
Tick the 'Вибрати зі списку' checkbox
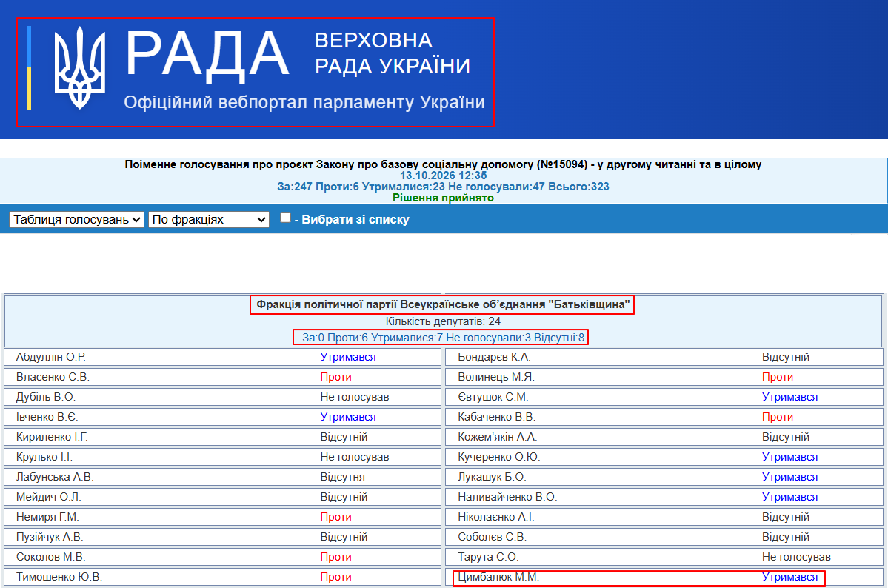pyautogui.click(x=285, y=218)
